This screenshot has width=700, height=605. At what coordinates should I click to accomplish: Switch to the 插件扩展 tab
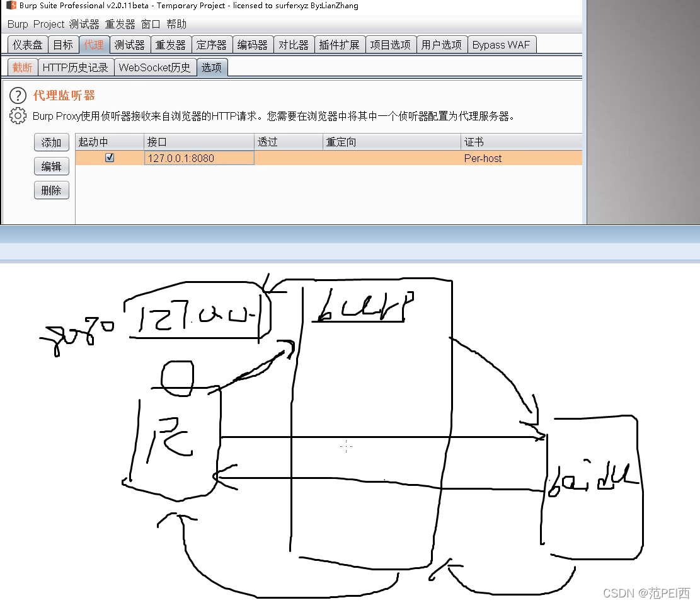[x=339, y=45]
